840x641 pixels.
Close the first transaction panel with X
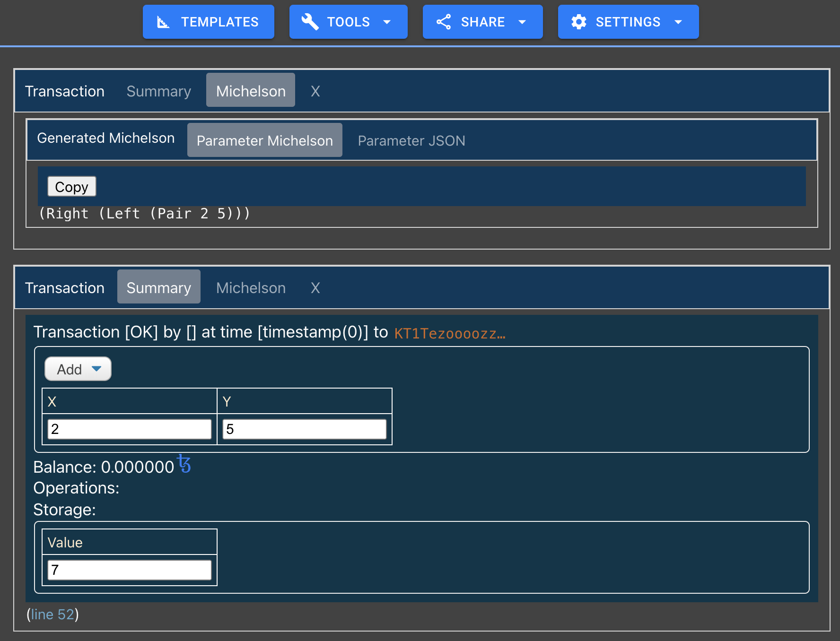(315, 91)
